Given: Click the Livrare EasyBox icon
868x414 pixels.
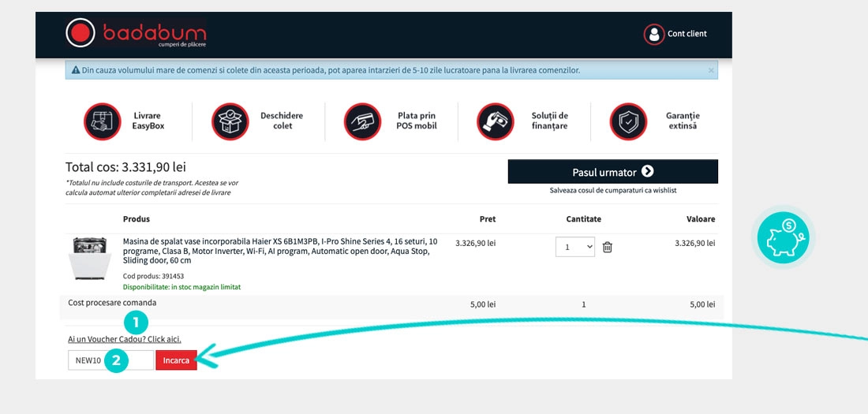Looking at the screenshot, I should point(103,121).
